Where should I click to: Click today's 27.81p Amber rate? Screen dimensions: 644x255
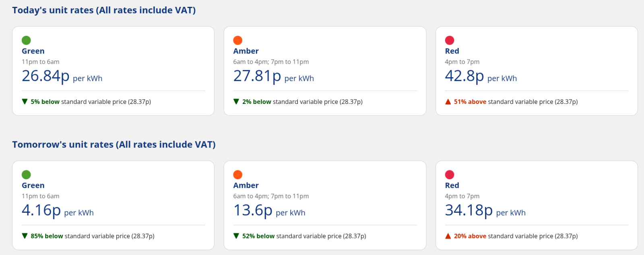pyautogui.click(x=257, y=76)
